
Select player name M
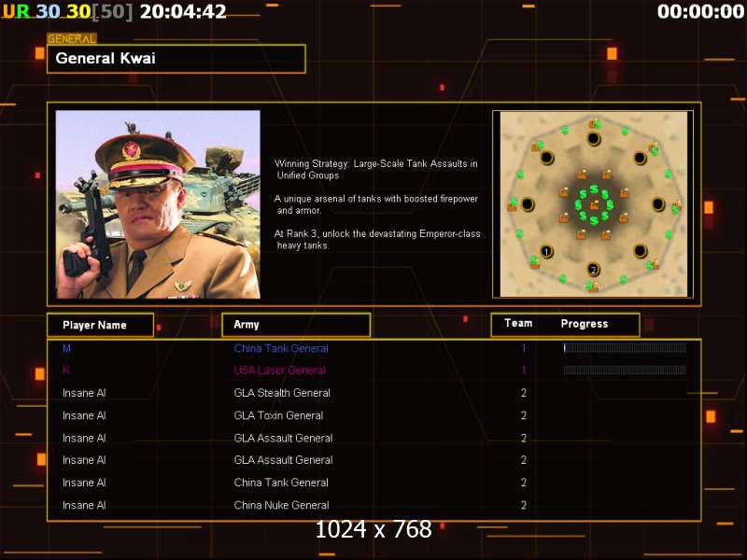[x=66, y=348]
